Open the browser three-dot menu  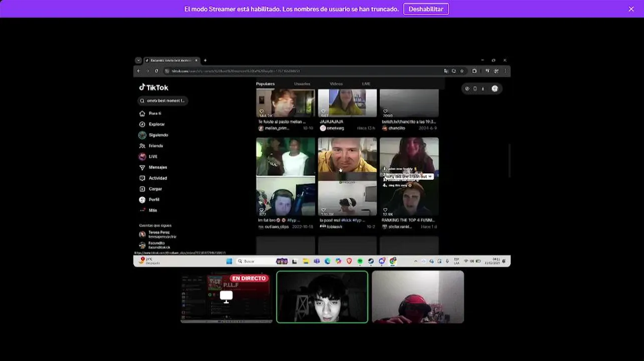[505, 71]
